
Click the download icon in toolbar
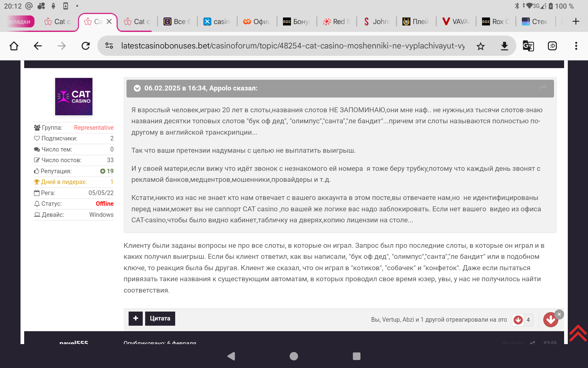[x=504, y=46]
